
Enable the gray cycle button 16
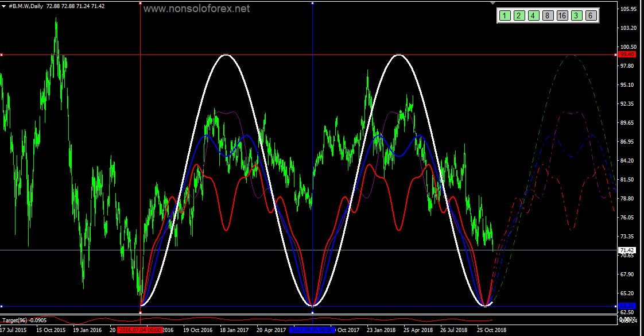click(561, 16)
